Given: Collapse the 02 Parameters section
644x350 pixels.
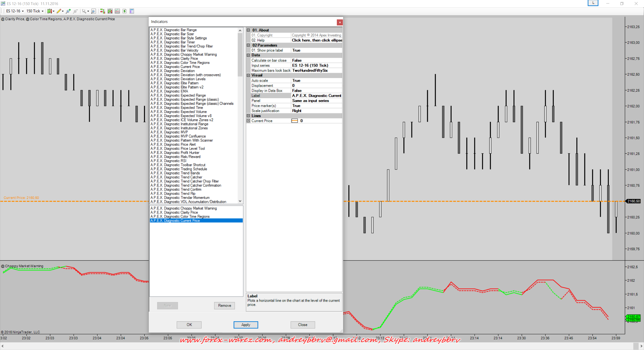Looking at the screenshot, I should tap(248, 45).
